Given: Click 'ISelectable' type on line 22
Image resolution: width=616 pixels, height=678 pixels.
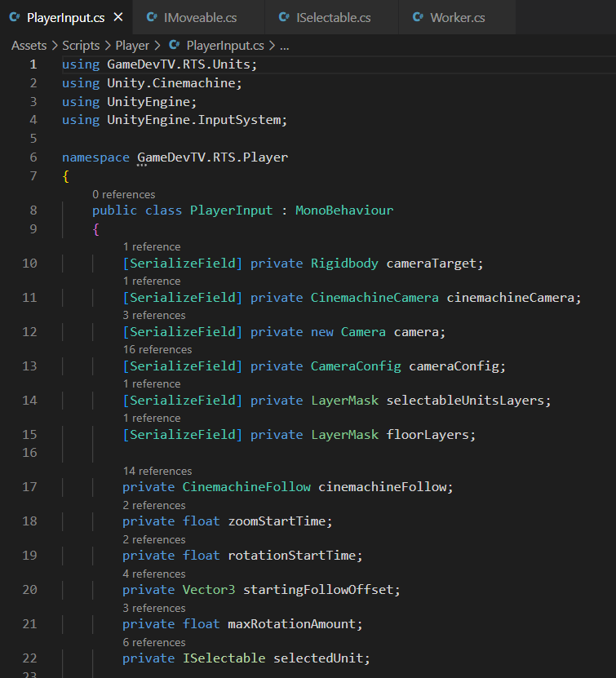Looking at the screenshot, I should coord(224,658).
